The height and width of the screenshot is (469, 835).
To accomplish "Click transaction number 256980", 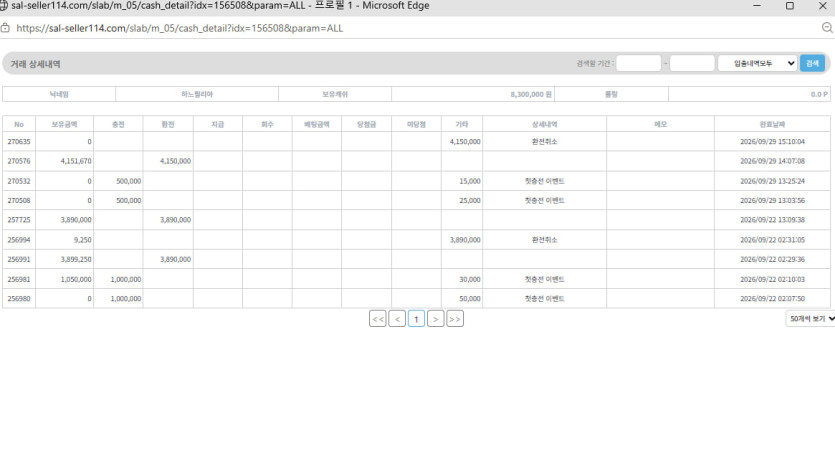I will pos(19,299).
